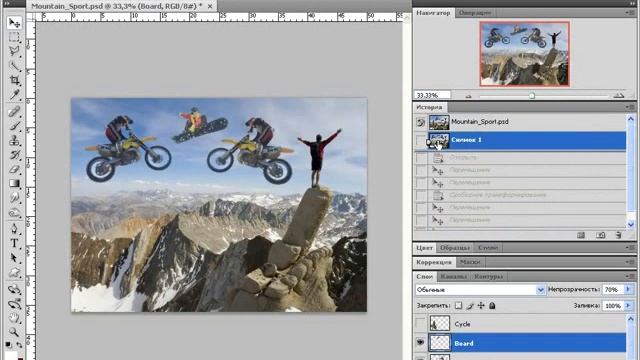This screenshot has width=640, height=360.
Task: Select the Dodge tool
Action: (14, 213)
